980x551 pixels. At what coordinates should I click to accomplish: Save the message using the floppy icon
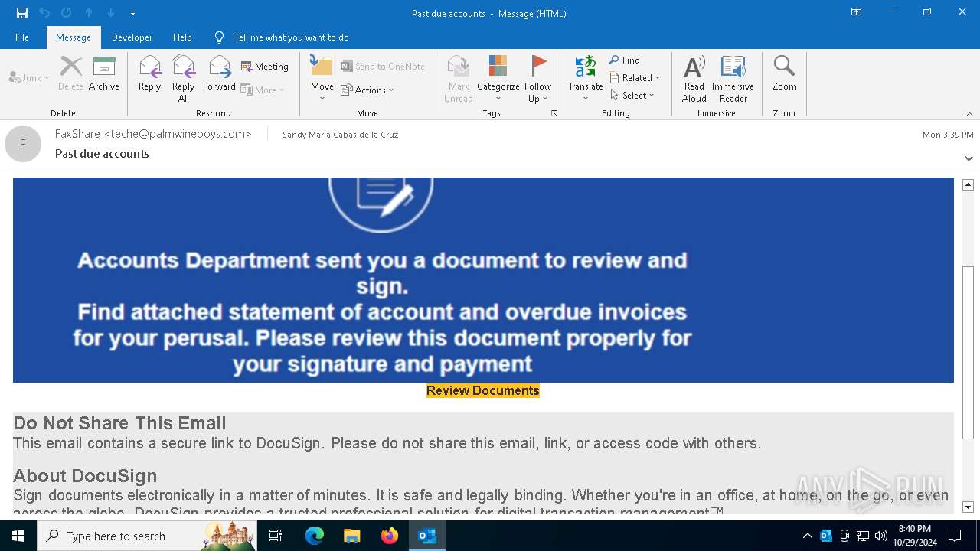tap(22, 12)
